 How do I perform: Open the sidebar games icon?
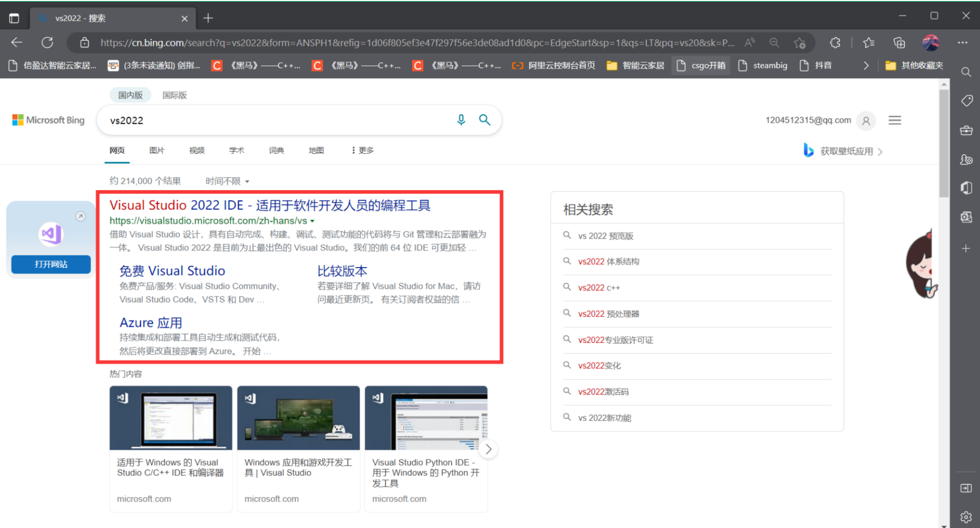click(966, 159)
